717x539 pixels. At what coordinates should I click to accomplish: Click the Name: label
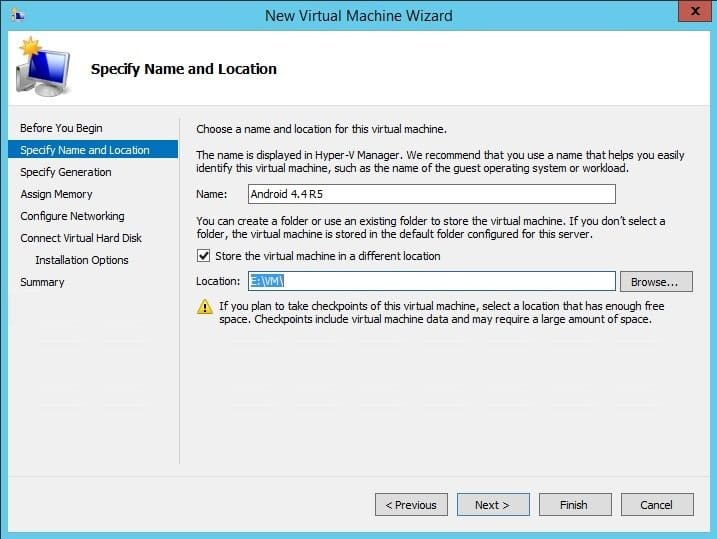pyautogui.click(x=212, y=194)
